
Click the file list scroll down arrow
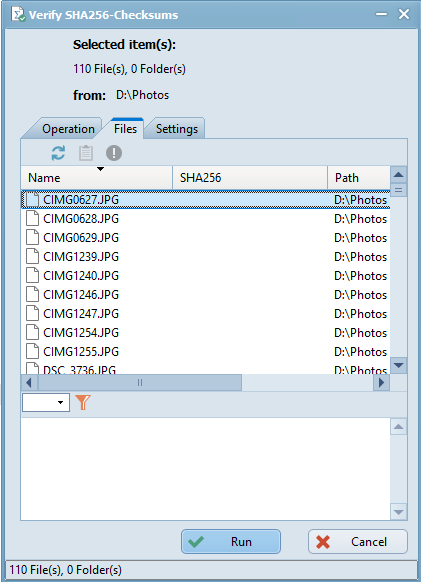(x=399, y=365)
